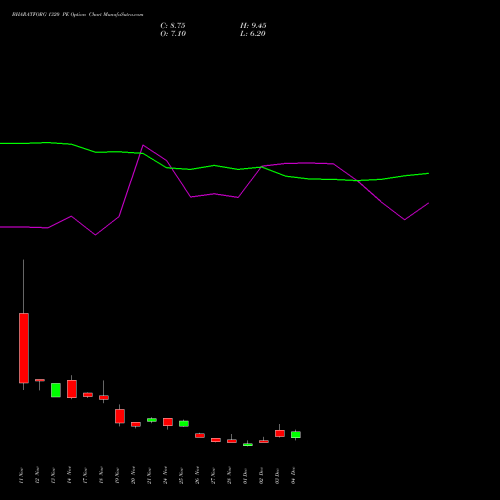Click the 20 Nov date label

tap(133, 475)
